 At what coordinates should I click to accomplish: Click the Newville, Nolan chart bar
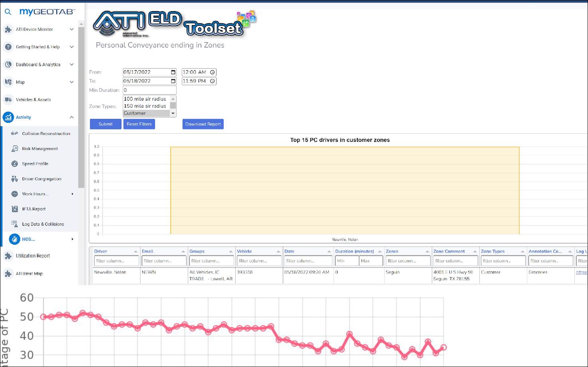pyautogui.click(x=345, y=190)
